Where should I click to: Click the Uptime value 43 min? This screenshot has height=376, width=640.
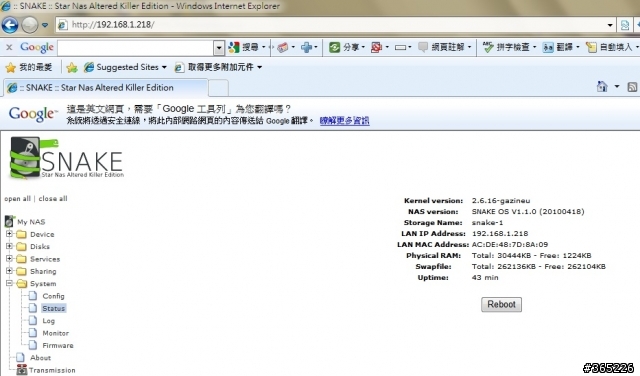click(x=485, y=278)
